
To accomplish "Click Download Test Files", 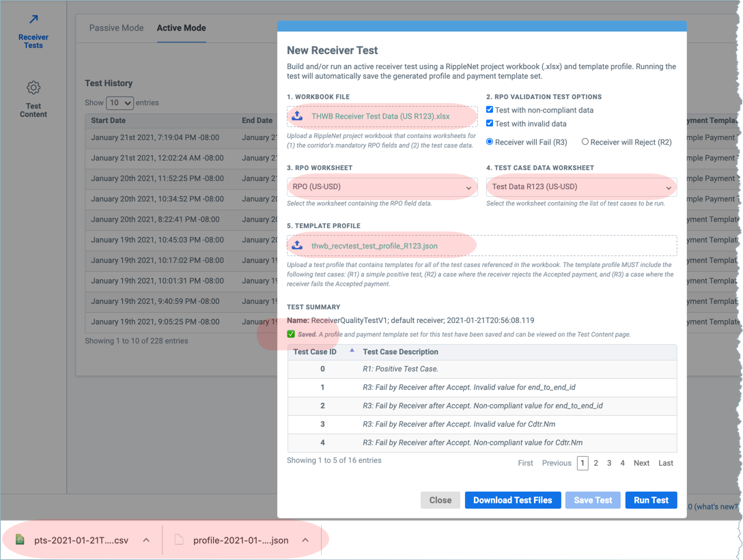I will point(512,500).
